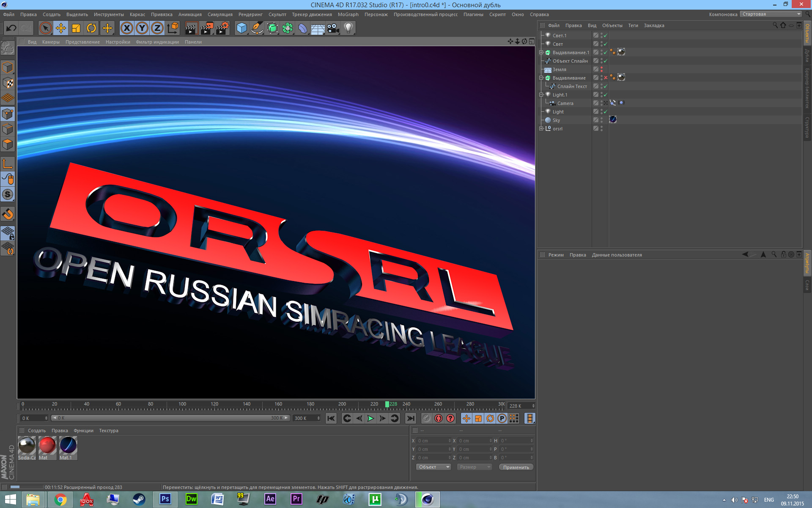The width and height of the screenshot is (812, 508).
Task: Click the Scale tool icon
Action: (76, 28)
